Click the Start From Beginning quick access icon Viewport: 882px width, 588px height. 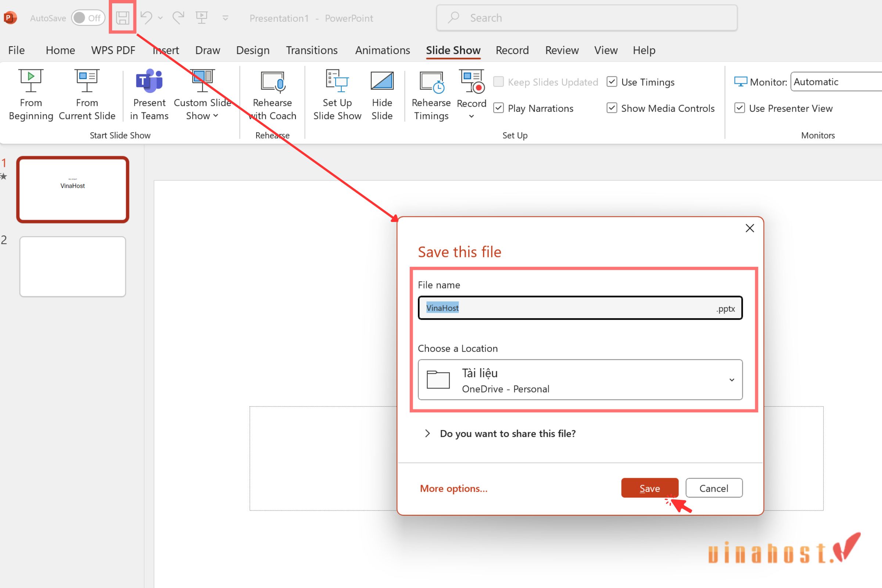[x=202, y=18]
